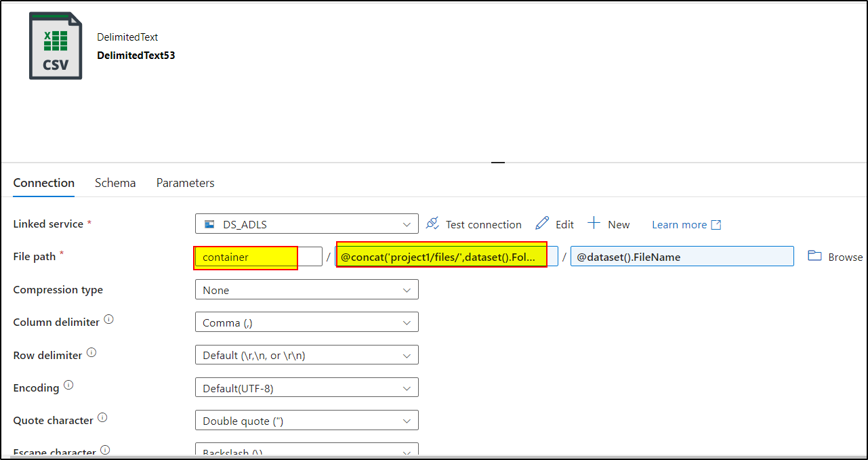Click the info icon next to Quote character
Screen dimensions: 868x460
pos(102,416)
